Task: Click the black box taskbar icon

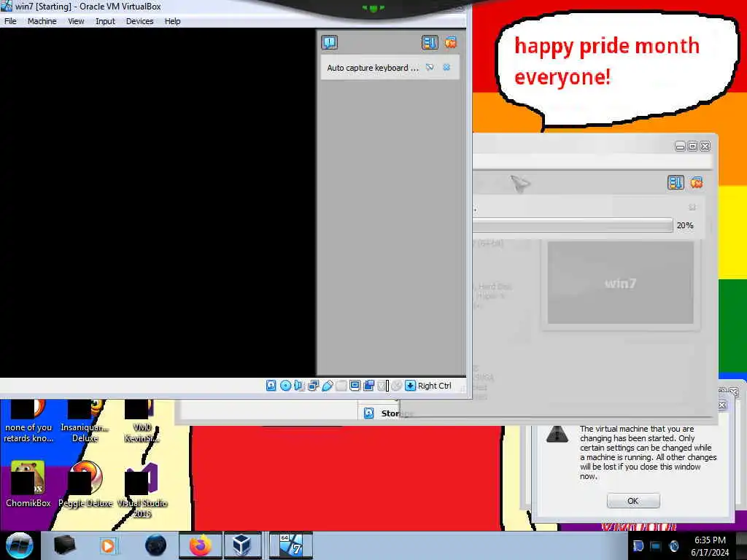Action: (x=64, y=545)
